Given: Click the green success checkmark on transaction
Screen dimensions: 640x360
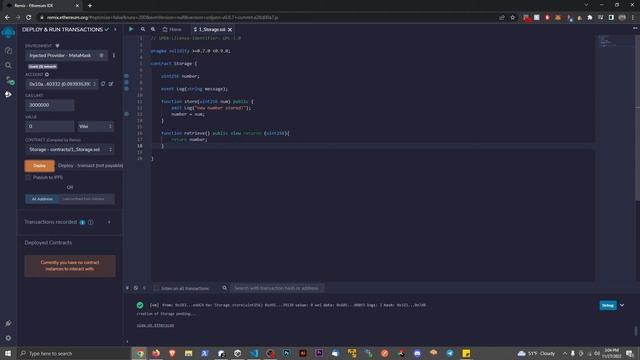Looking at the screenshot, I should (x=140, y=305).
